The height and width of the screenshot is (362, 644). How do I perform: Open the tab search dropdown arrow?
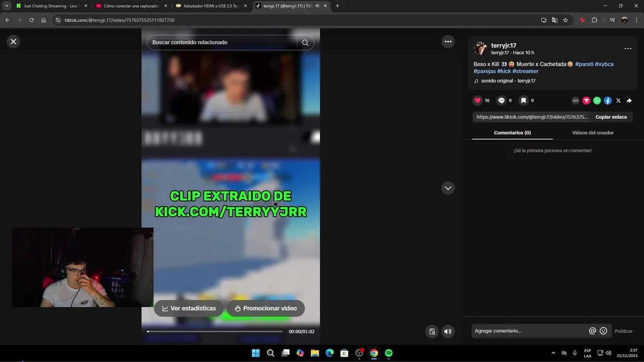coord(7,6)
